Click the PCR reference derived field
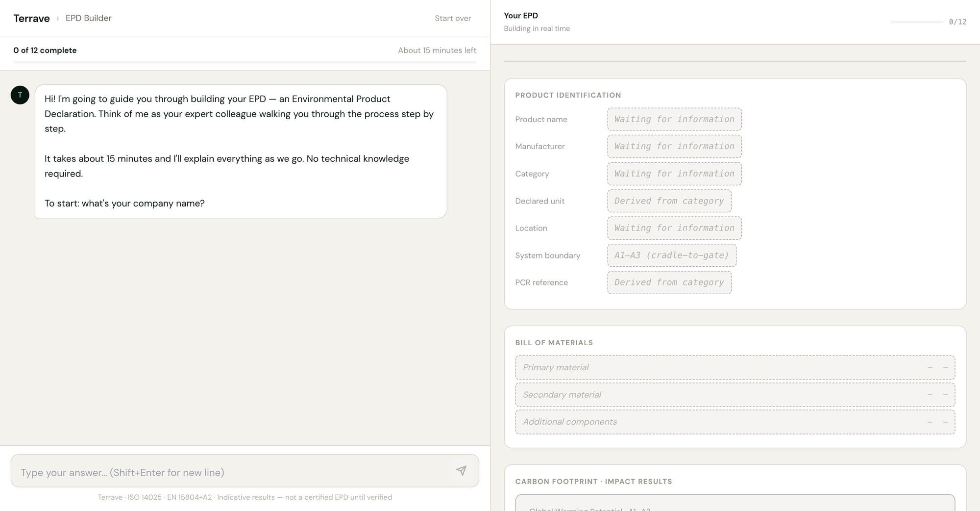 click(x=669, y=282)
